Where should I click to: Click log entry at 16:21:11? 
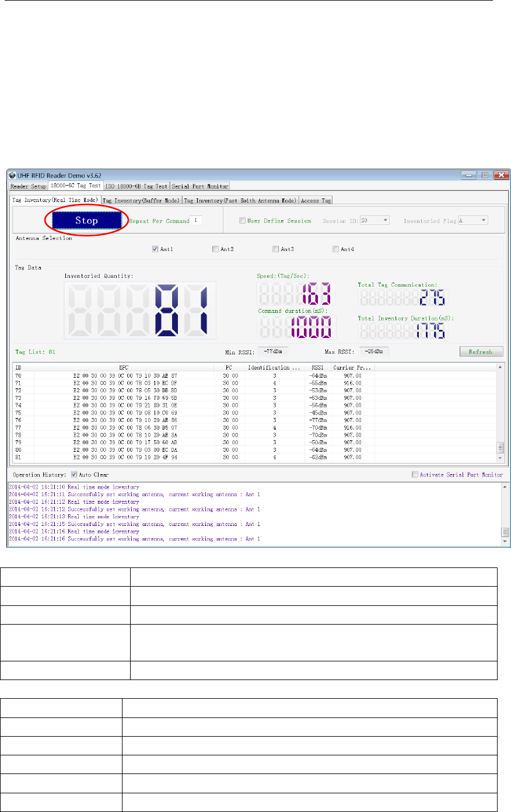pos(134,494)
